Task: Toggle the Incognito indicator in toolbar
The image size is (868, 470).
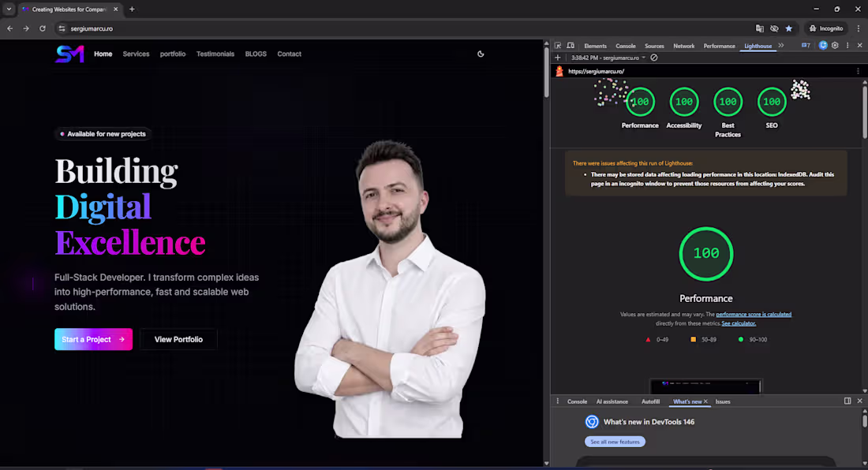Action: coord(825,28)
